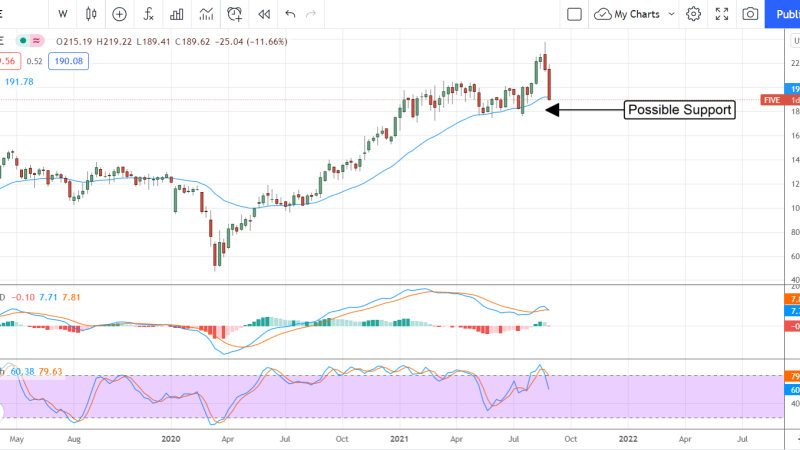Screen dimensions: 800x450
Task: Toggle the pink approximate data indicator badge
Action: tap(38, 41)
